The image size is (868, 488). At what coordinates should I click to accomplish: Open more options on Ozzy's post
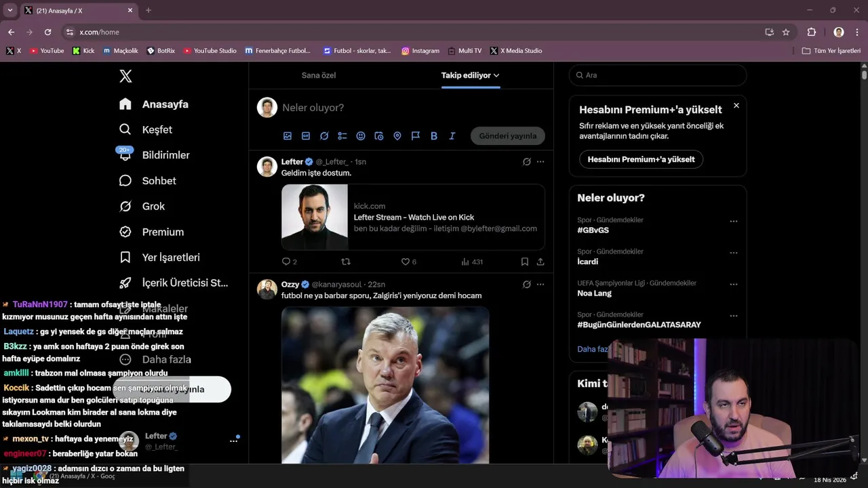(540, 285)
